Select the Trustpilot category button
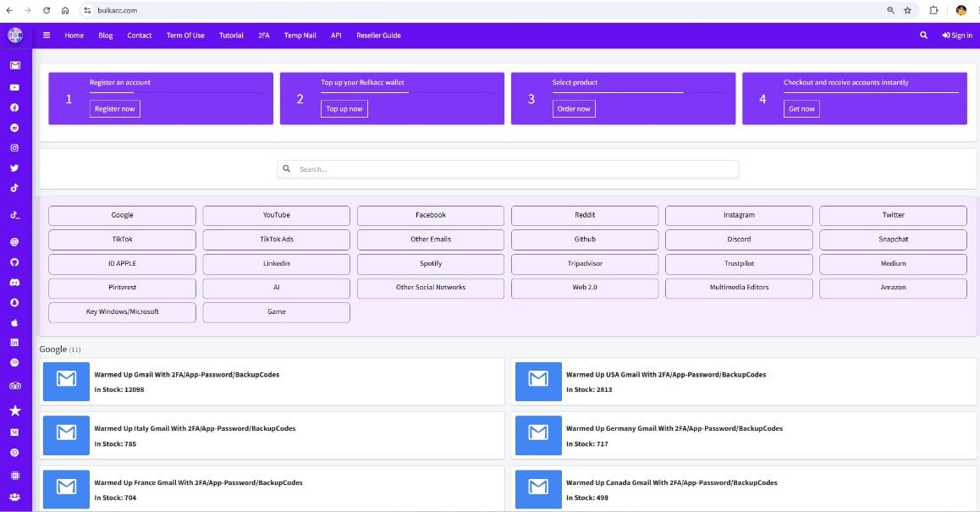This screenshot has width=980, height=512. (x=739, y=264)
